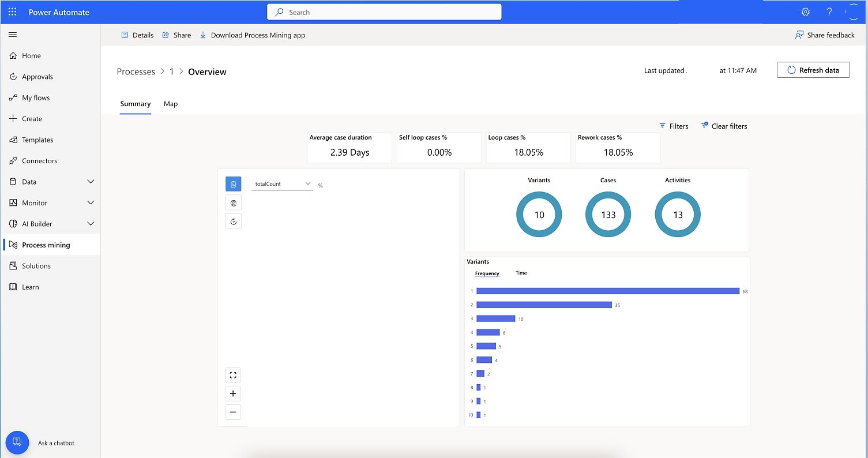Download Process Mining app
This screenshot has width=868, height=458.
[252, 35]
